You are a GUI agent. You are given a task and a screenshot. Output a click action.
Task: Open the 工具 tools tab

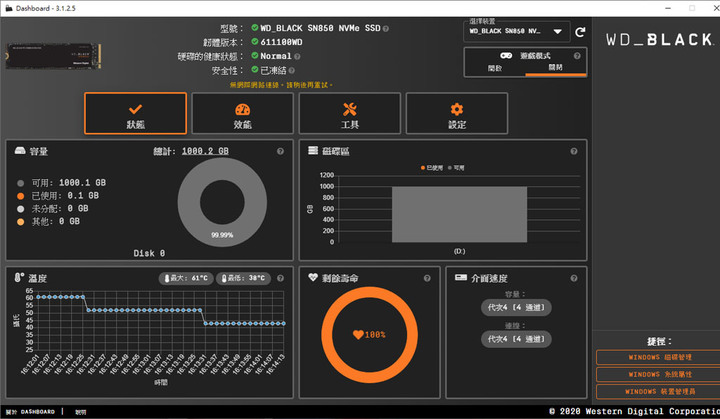[x=350, y=113]
